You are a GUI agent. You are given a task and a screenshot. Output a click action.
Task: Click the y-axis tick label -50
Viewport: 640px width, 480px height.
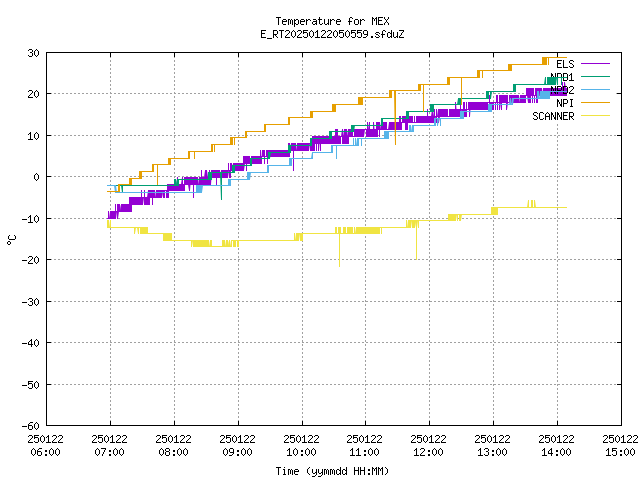click(31, 385)
